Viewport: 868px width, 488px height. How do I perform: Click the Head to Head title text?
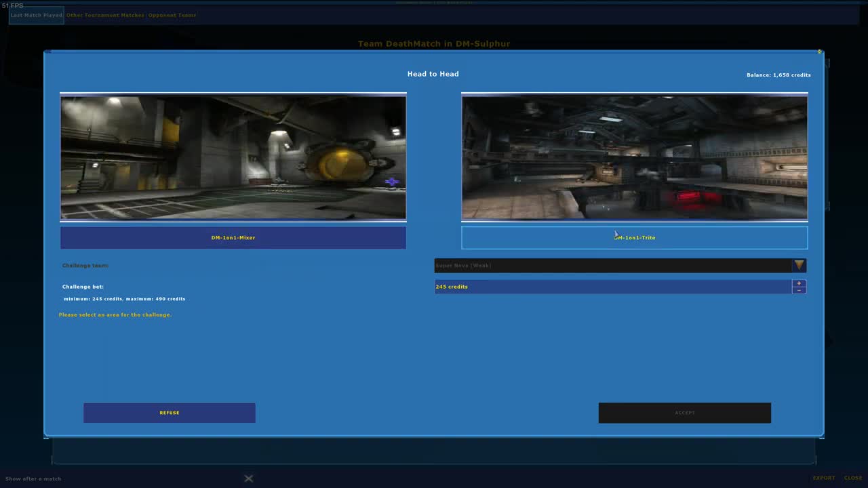click(x=433, y=74)
